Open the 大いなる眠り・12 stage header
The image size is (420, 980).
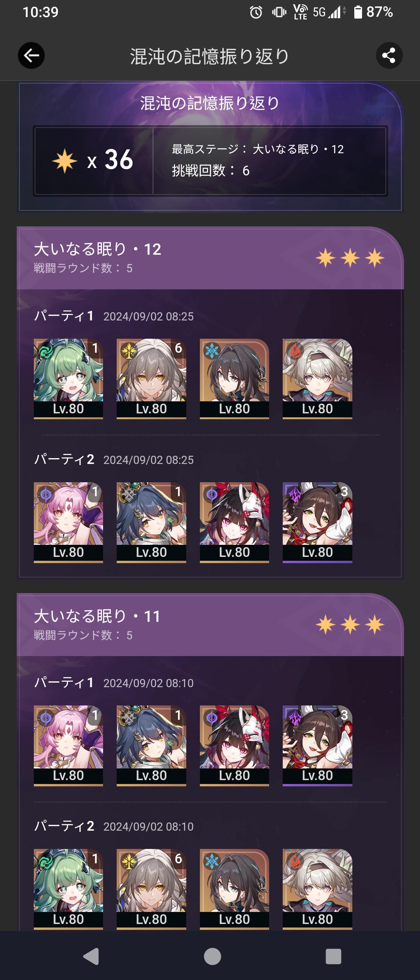coord(210,258)
